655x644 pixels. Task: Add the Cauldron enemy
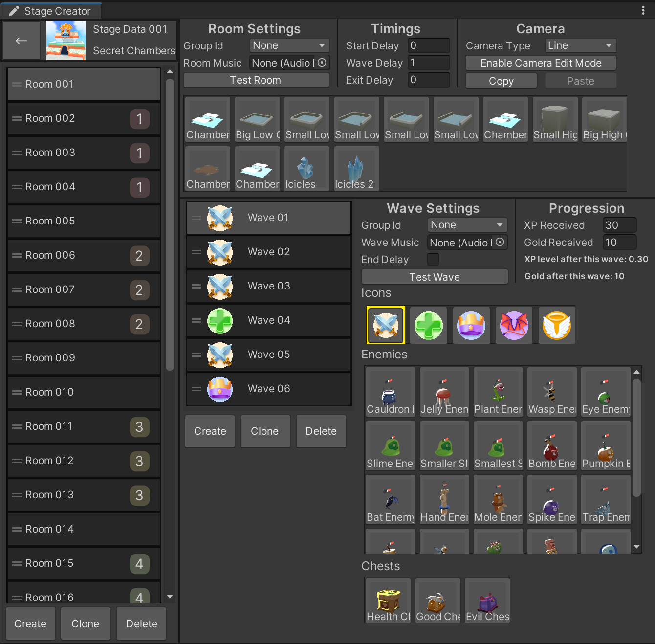coord(390,392)
